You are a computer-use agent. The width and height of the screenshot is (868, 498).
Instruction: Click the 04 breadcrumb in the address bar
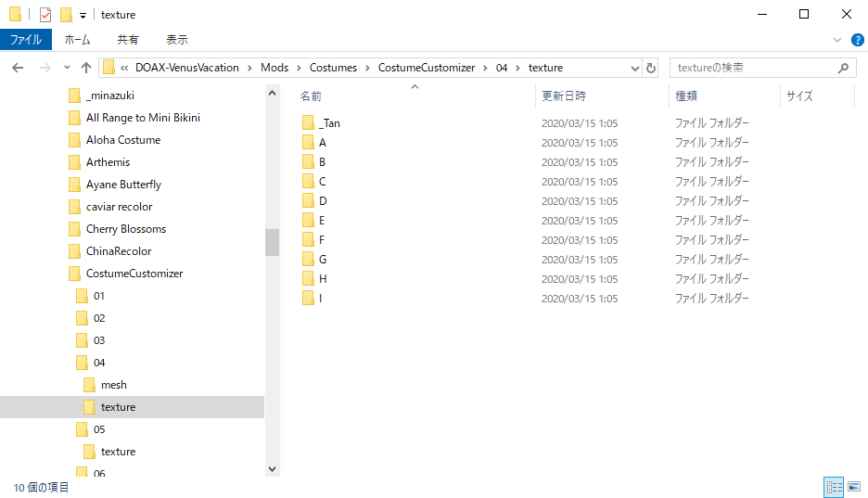pyautogui.click(x=502, y=68)
